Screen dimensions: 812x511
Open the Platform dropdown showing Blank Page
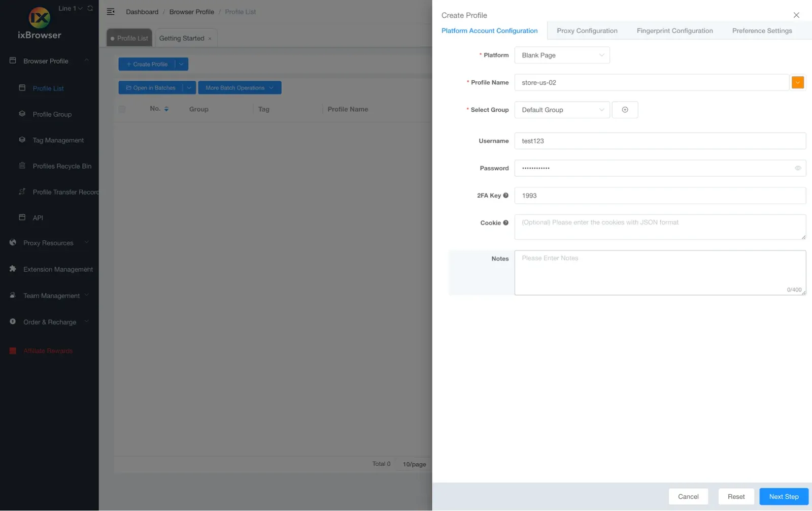click(x=562, y=55)
